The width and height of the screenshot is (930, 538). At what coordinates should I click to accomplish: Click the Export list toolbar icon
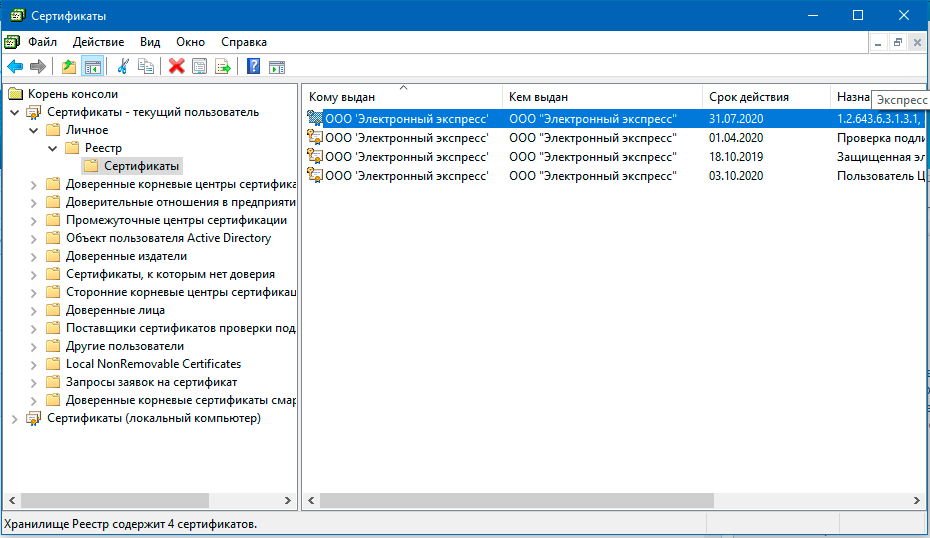click(223, 67)
